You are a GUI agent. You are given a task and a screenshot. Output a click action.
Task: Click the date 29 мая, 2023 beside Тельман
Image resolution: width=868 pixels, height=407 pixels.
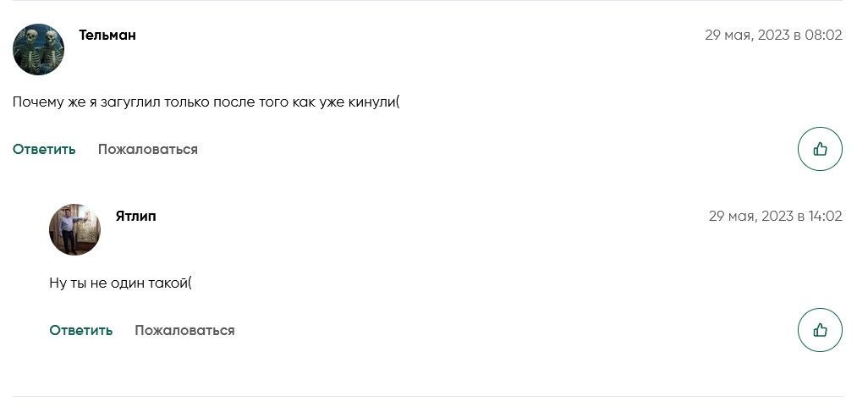pos(747,35)
